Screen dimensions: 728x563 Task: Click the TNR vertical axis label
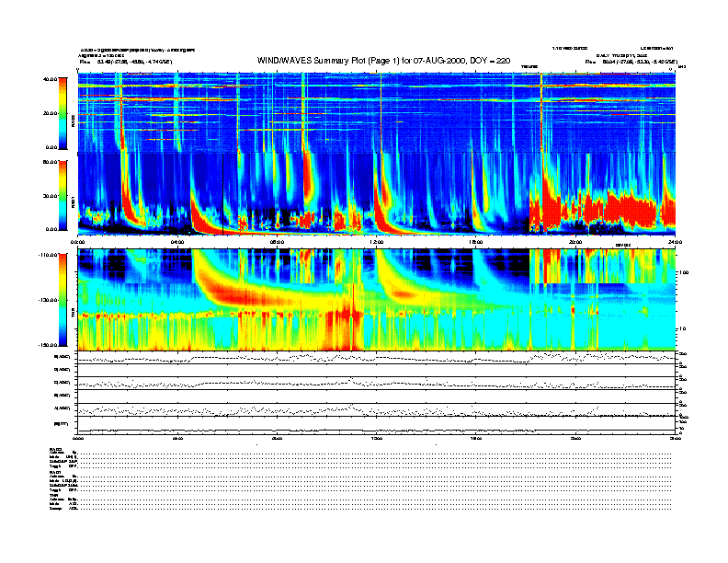pyautogui.click(x=73, y=315)
